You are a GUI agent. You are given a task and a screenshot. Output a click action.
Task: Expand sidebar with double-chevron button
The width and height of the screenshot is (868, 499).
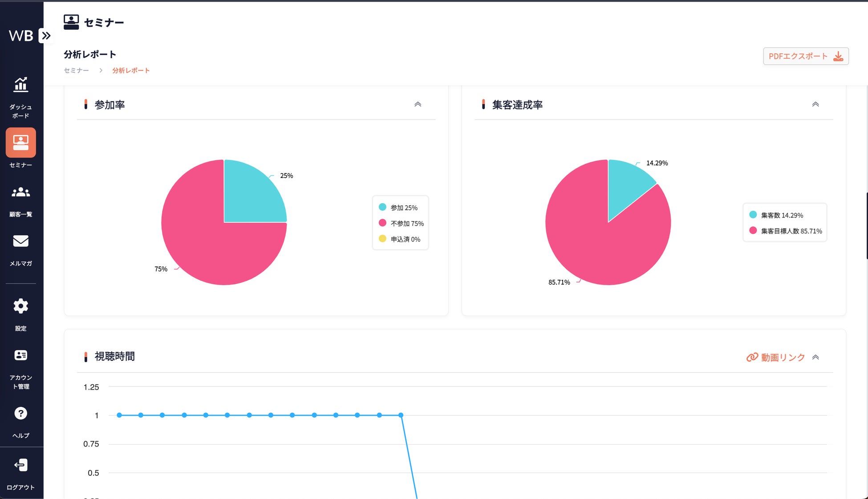[46, 36]
